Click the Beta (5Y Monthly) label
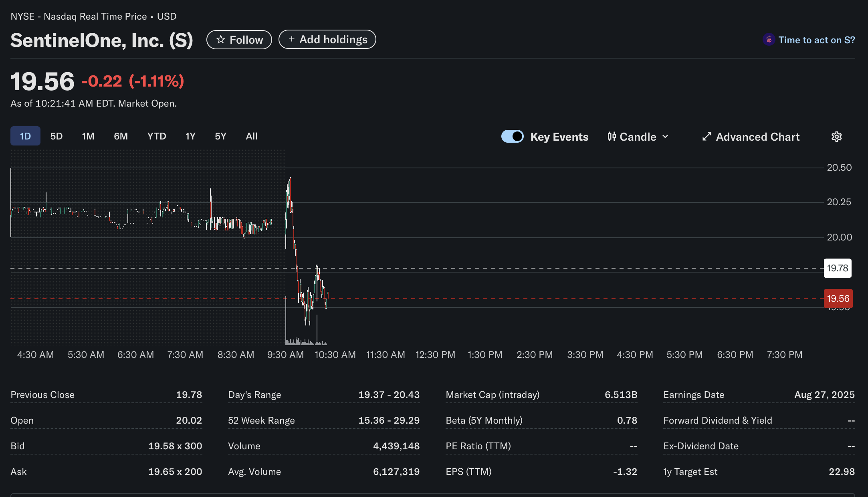Image resolution: width=868 pixels, height=497 pixels. [484, 420]
